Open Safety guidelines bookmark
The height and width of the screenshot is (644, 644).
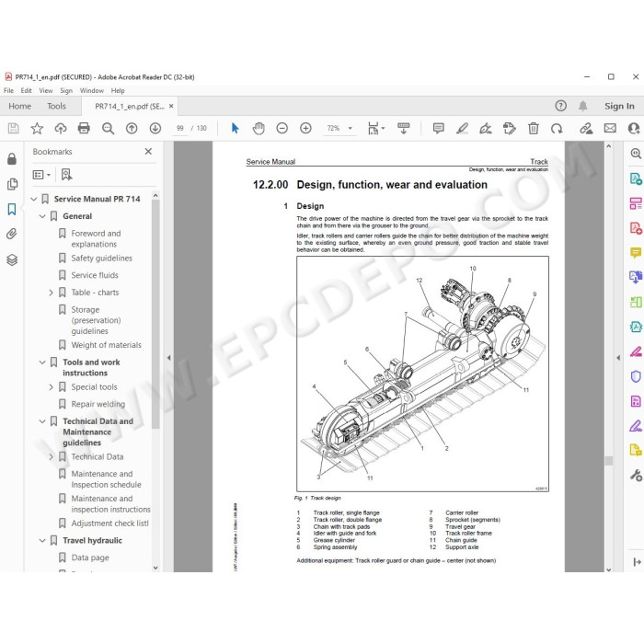click(x=101, y=259)
